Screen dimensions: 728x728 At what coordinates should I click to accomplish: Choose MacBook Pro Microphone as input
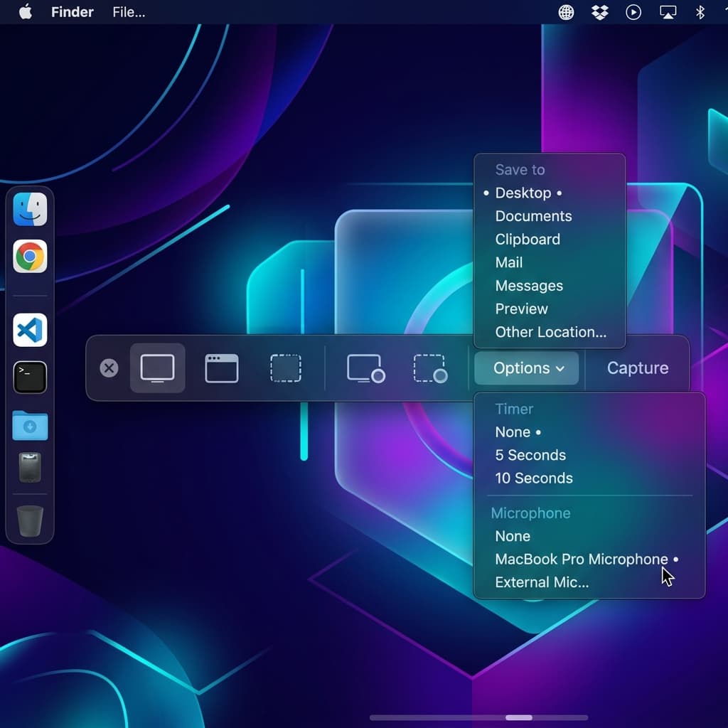point(581,560)
